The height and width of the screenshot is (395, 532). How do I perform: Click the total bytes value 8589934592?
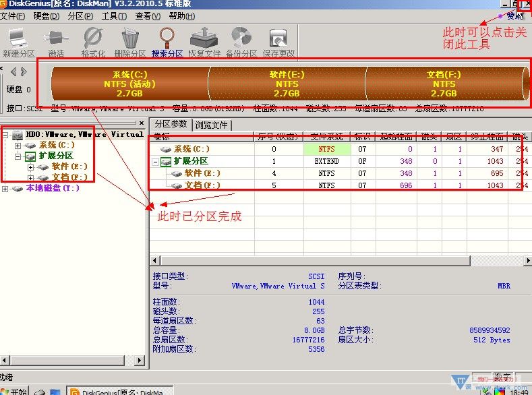click(x=490, y=330)
